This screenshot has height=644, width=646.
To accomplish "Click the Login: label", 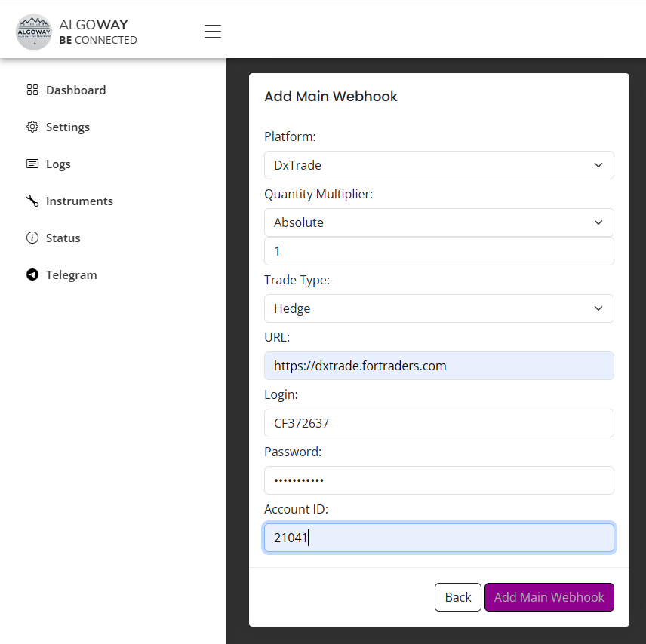I will [x=281, y=394].
